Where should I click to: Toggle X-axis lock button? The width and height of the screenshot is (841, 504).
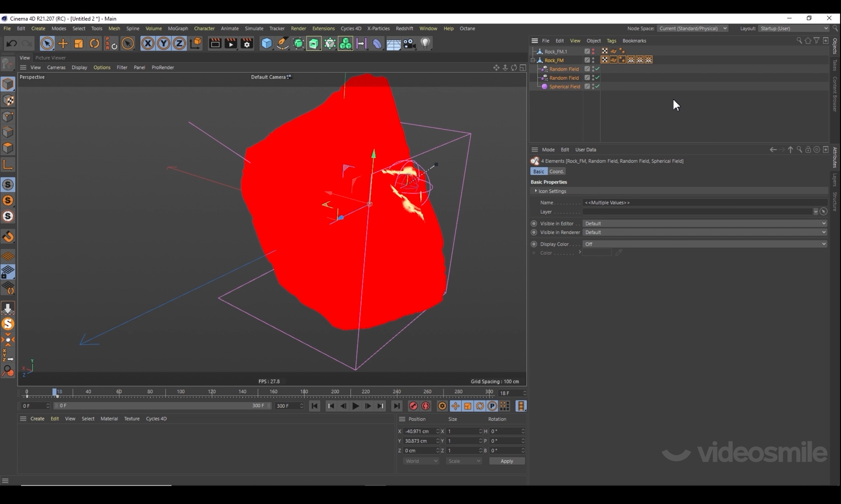(148, 43)
